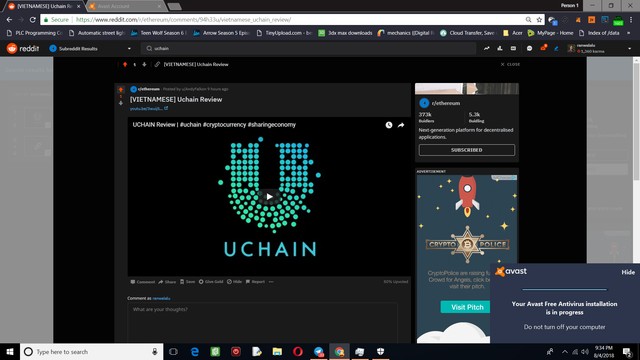Click the video share arrow icon
The image size is (640, 360).
401,125
